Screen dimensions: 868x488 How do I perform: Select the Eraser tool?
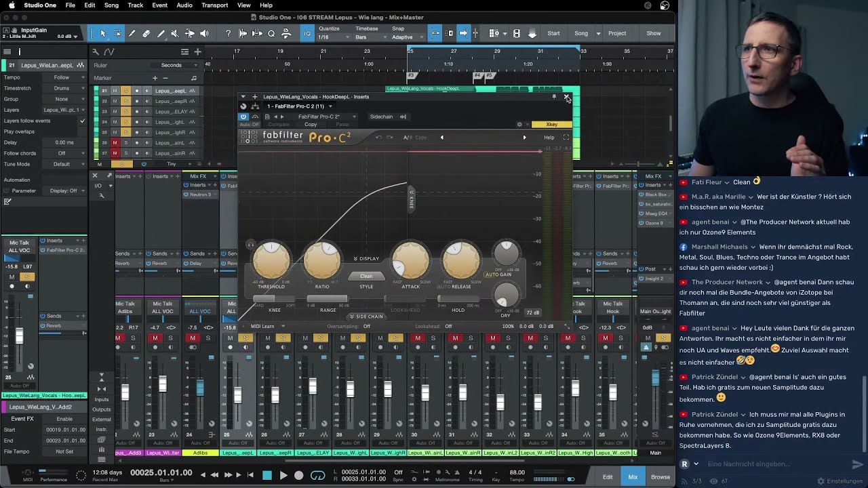[x=146, y=33]
